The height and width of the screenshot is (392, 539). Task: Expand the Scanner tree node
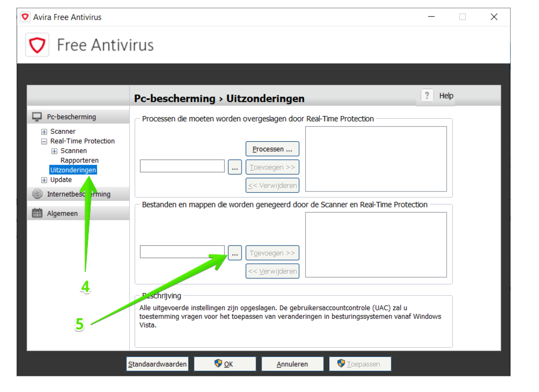click(x=44, y=132)
